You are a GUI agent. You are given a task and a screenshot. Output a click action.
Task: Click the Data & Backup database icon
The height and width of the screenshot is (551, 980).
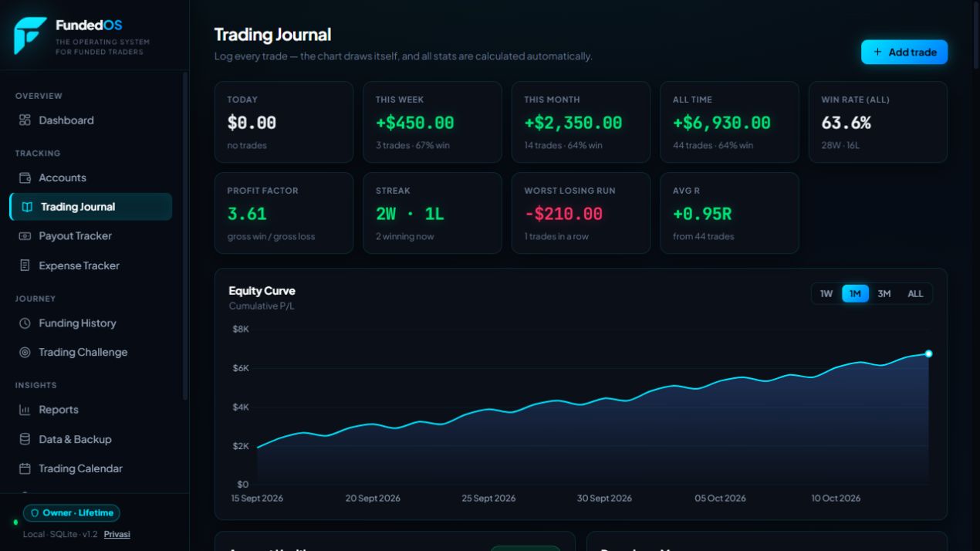point(25,439)
